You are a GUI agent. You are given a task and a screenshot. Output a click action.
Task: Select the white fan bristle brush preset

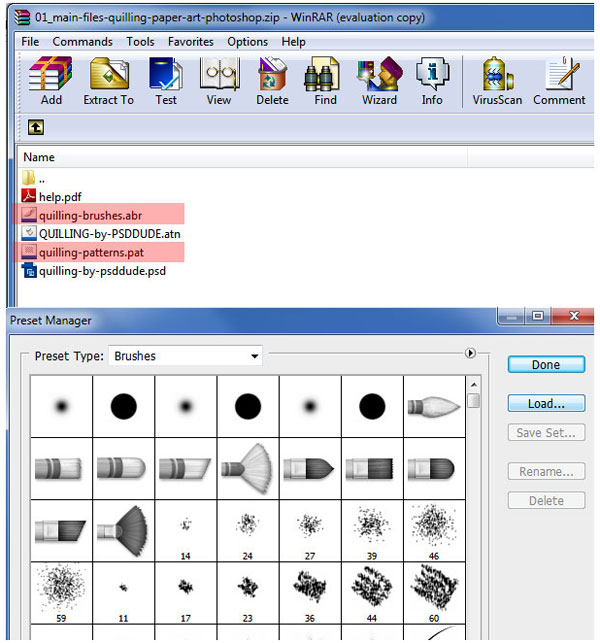click(248, 469)
